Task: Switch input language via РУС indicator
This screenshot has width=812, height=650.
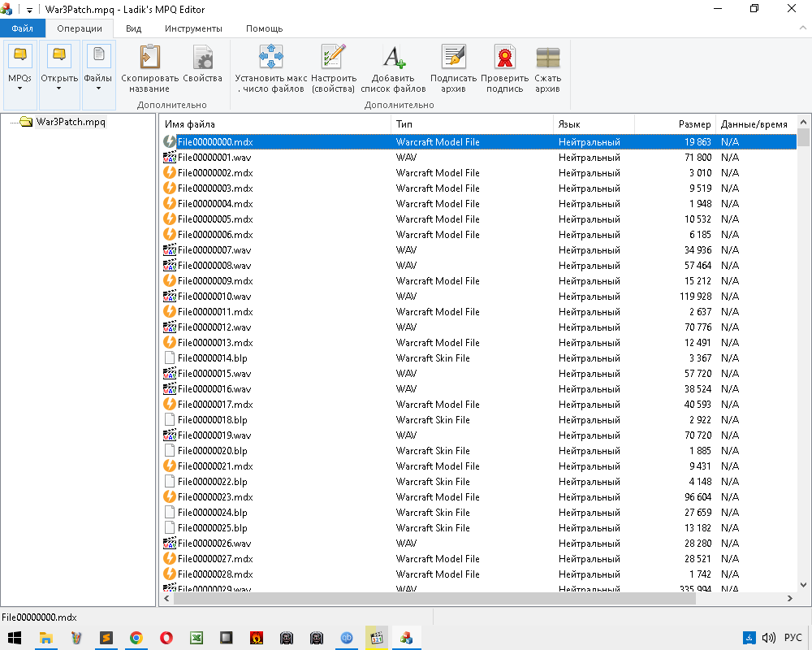Action: tap(793, 638)
